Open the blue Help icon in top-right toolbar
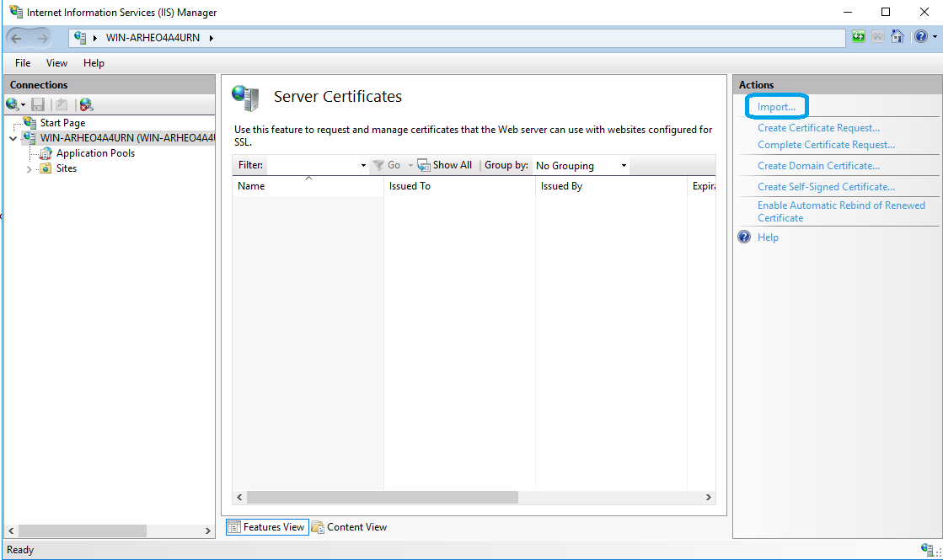Screen dimensions: 943x560 click(x=920, y=37)
